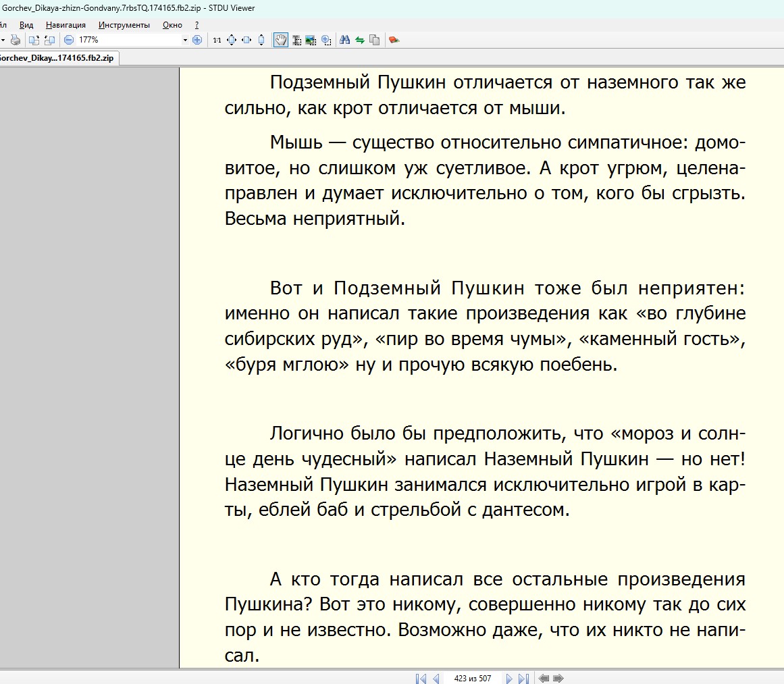784x684 pixels.
Task: Go to last page button
Action: pyautogui.click(x=523, y=679)
